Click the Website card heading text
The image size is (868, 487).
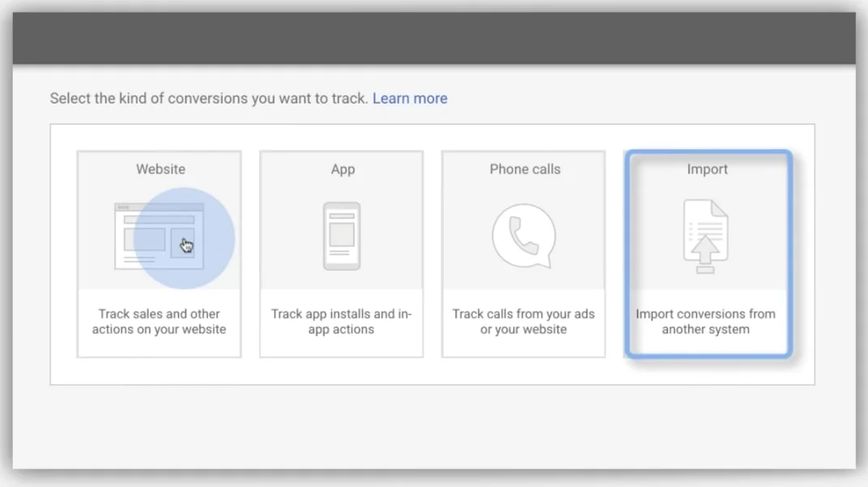point(160,169)
